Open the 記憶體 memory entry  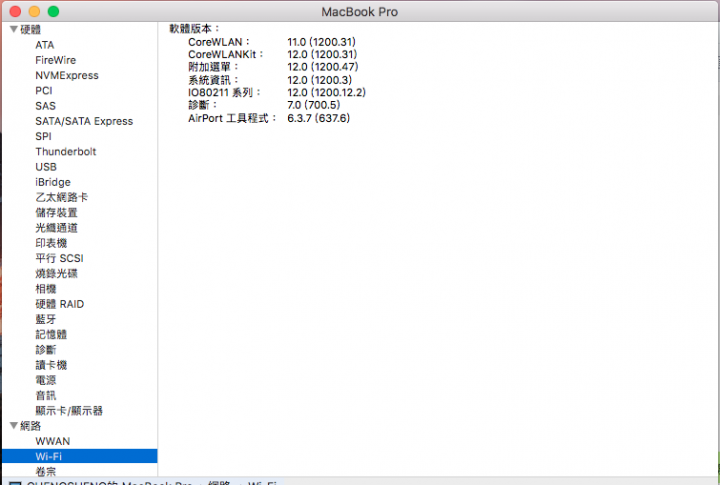tap(51, 334)
